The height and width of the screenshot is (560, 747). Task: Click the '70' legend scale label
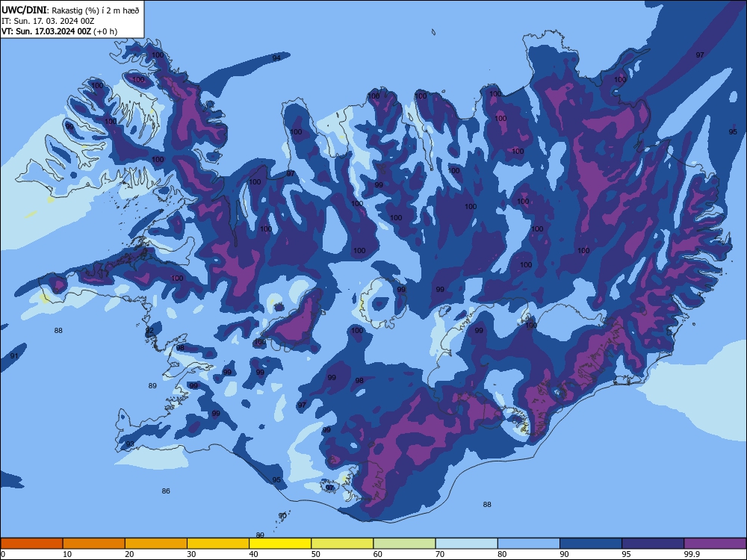pyautogui.click(x=440, y=554)
